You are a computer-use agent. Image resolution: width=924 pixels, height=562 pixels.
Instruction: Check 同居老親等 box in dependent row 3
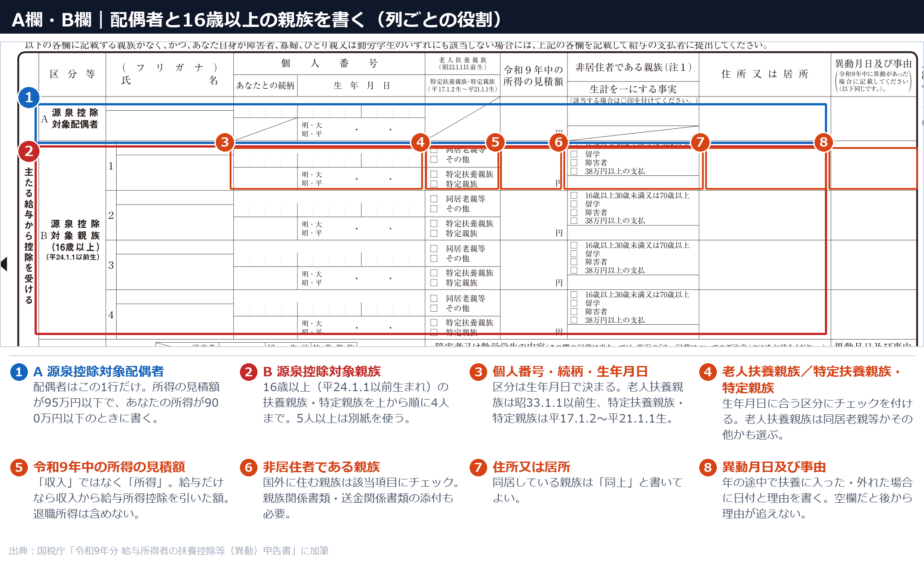coord(434,248)
